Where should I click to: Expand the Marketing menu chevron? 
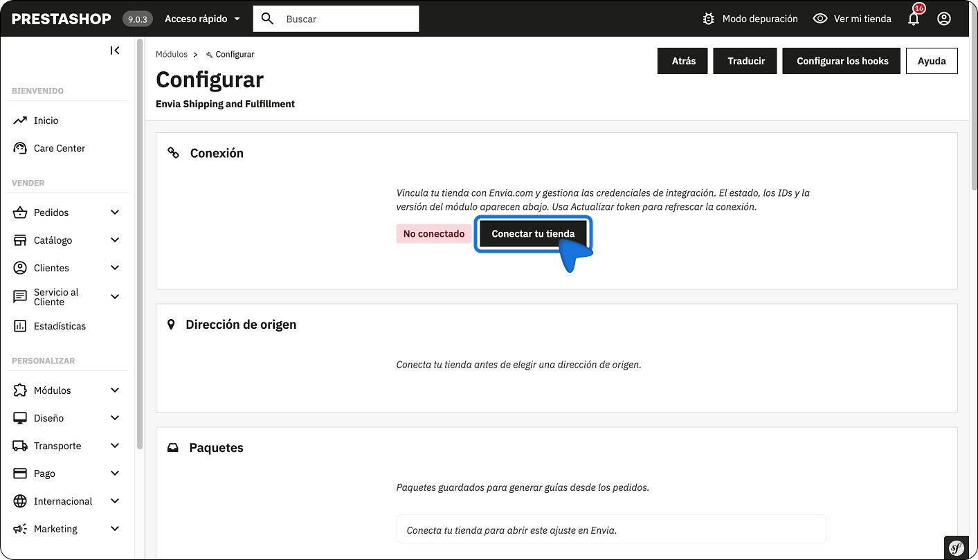click(x=115, y=529)
